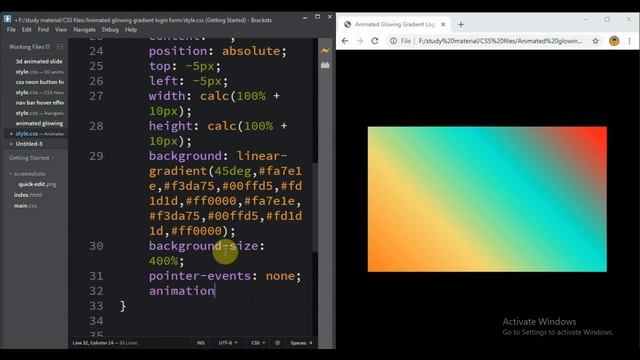The width and height of the screenshot is (640, 360).
Task: Go forward in Chrome browser
Action: click(360, 41)
